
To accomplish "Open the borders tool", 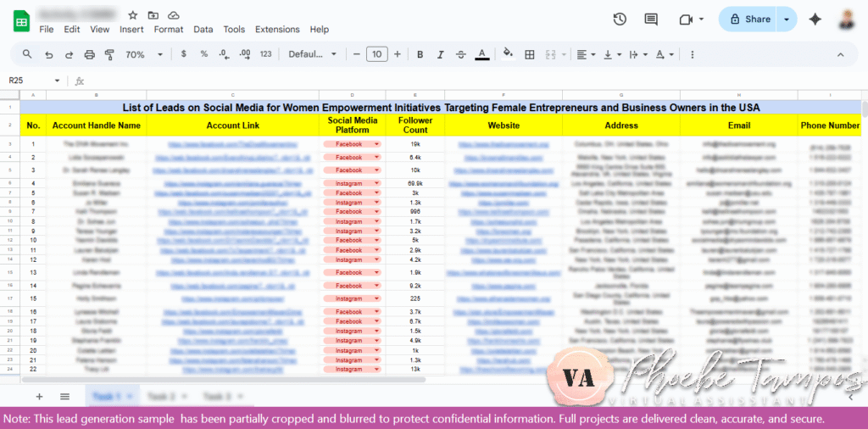I will pos(530,54).
